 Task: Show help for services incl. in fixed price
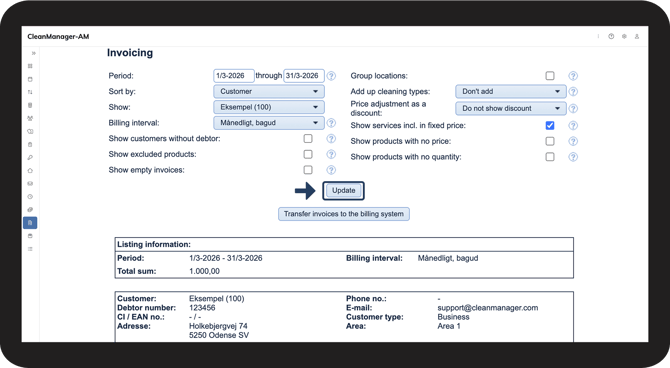573,125
